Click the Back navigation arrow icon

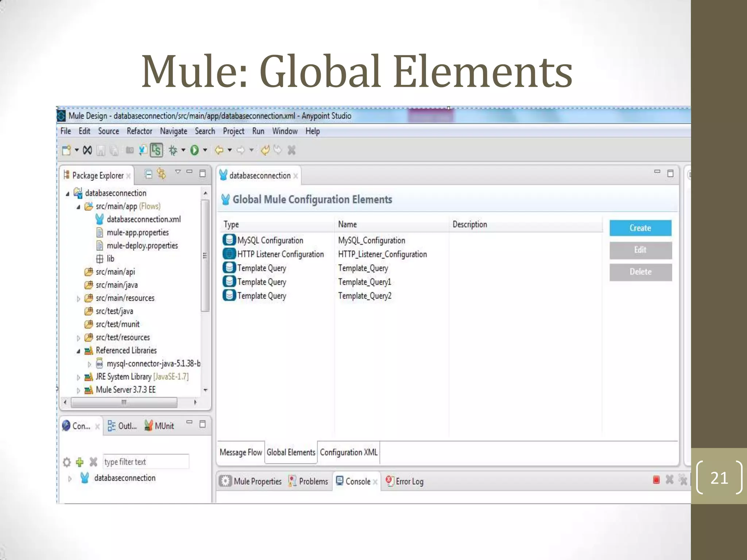(x=219, y=150)
